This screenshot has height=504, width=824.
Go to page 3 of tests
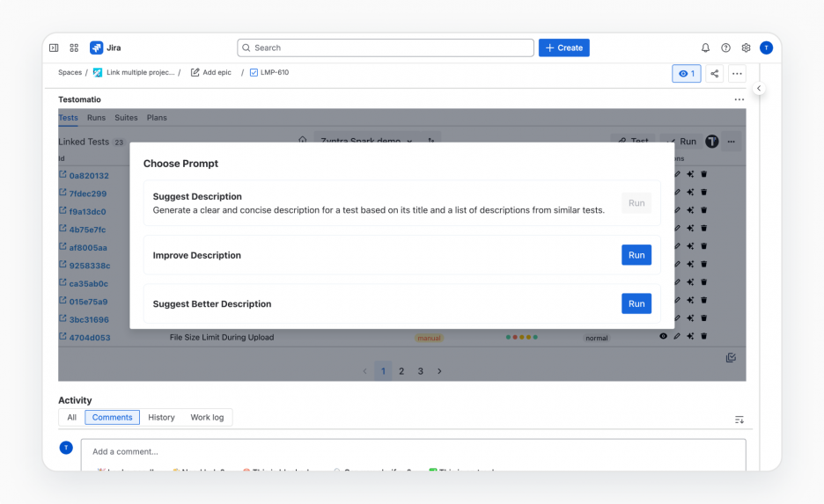click(421, 371)
